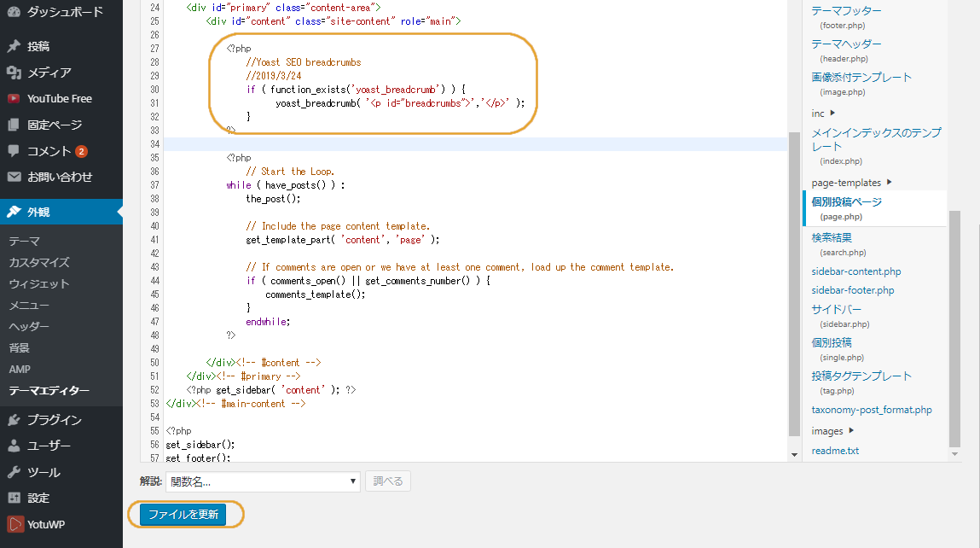The image size is (980, 548).
Task: Click the Dashboard gauge icon
Action: pyautogui.click(x=14, y=12)
